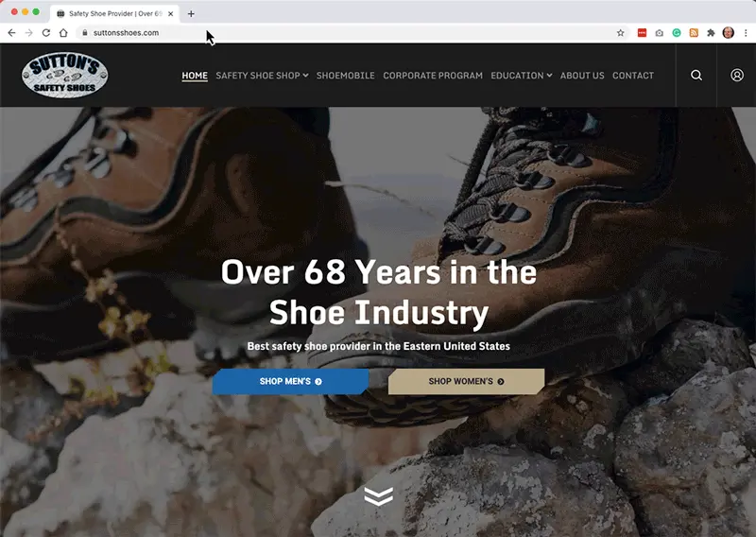
Task: Click the site search magnifier icon
Action: (696, 76)
